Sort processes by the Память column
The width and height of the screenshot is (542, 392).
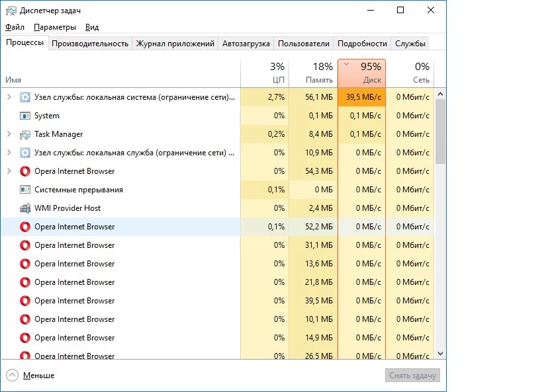(x=312, y=73)
